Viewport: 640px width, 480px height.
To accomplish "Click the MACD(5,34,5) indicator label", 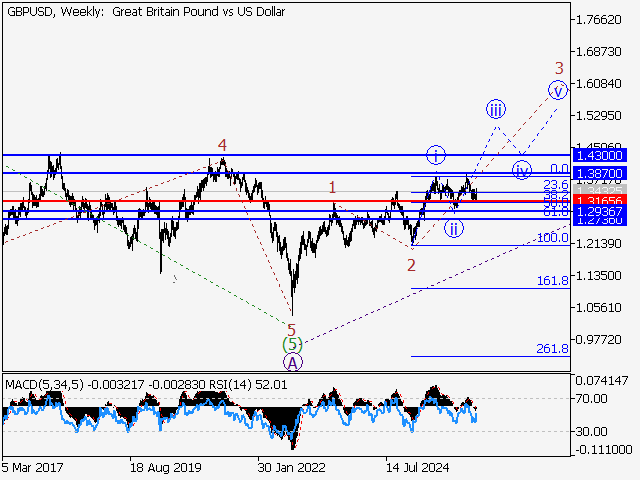I will 43,383.
